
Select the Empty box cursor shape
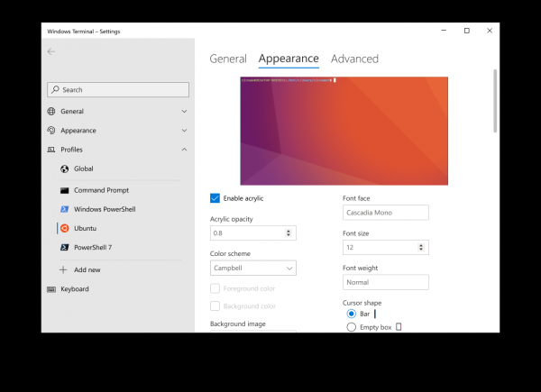tap(352, 327)
